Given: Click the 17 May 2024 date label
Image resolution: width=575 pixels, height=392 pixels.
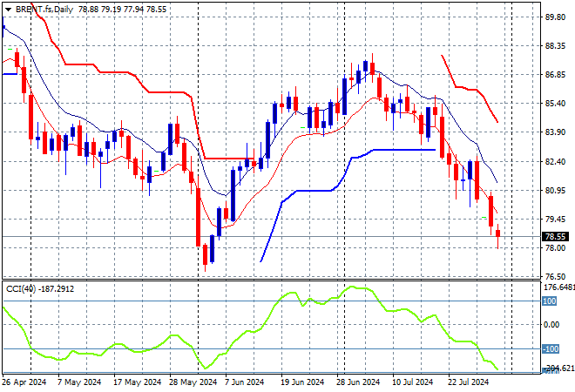Looking at the screenshot, I should pos(137,382).
